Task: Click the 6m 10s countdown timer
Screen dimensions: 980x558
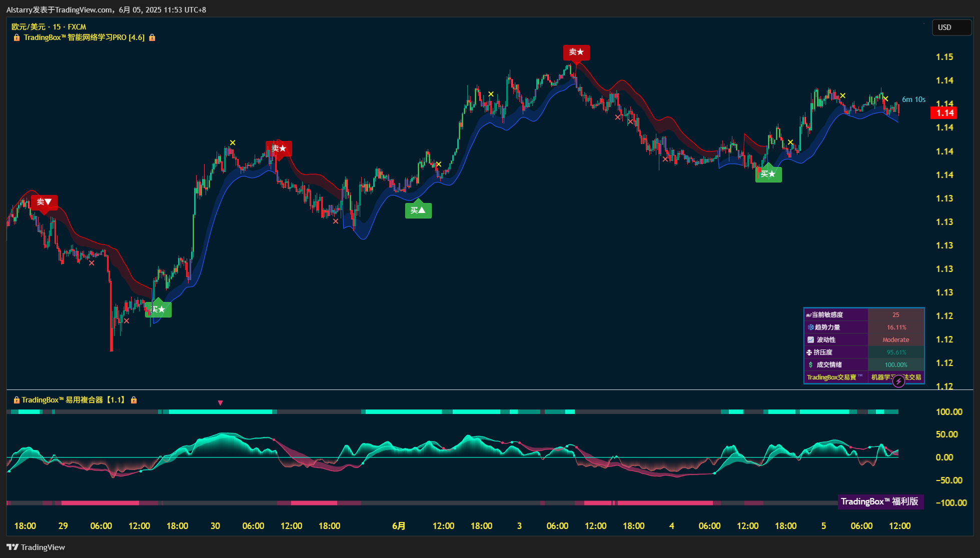Action: (x=913, y=99)
